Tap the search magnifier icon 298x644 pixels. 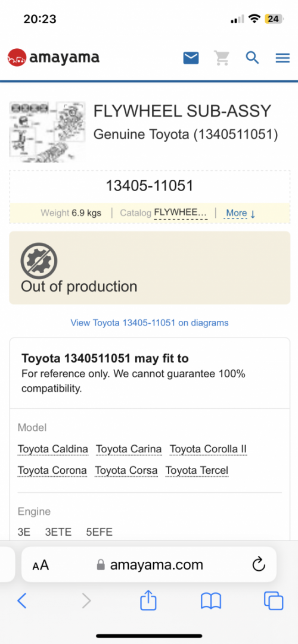[x=252, y=58]
